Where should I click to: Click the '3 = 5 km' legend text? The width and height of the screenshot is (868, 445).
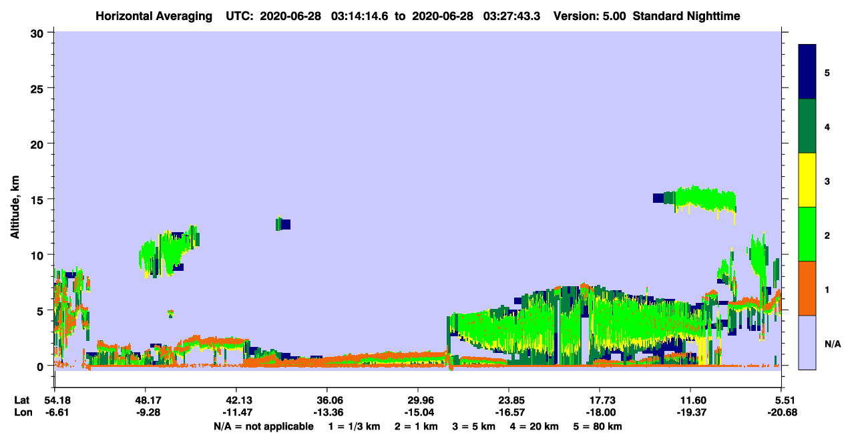point(473,426)
